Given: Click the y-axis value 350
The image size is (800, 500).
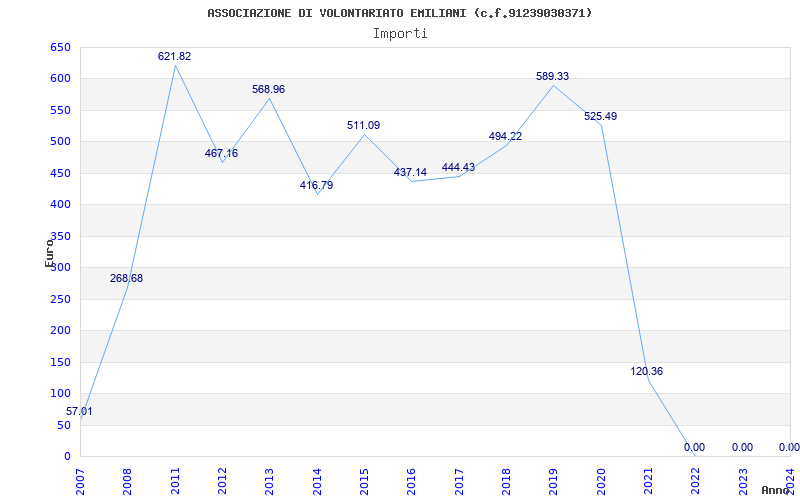Looking at the screenshot, I should [x=60, y=236].
